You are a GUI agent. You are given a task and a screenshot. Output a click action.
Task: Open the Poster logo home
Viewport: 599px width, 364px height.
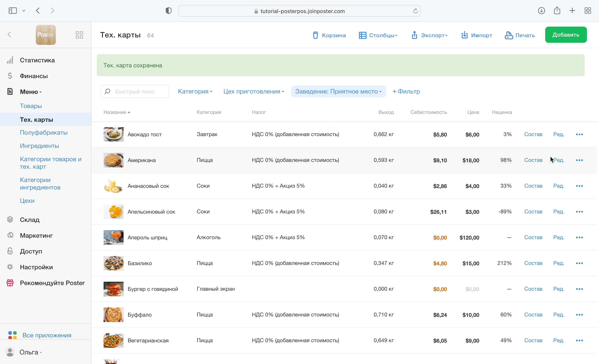46,35
